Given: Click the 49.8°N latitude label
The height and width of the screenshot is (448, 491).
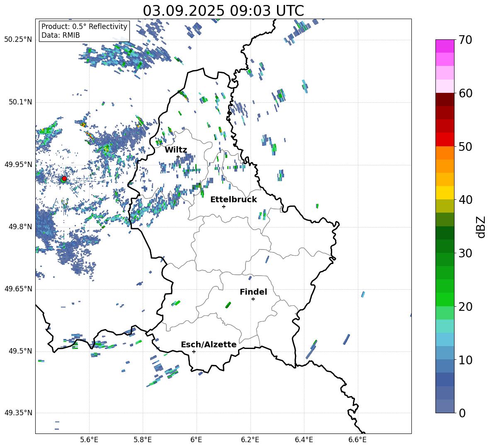Looking at the screenshot, I should pos(20,227).
